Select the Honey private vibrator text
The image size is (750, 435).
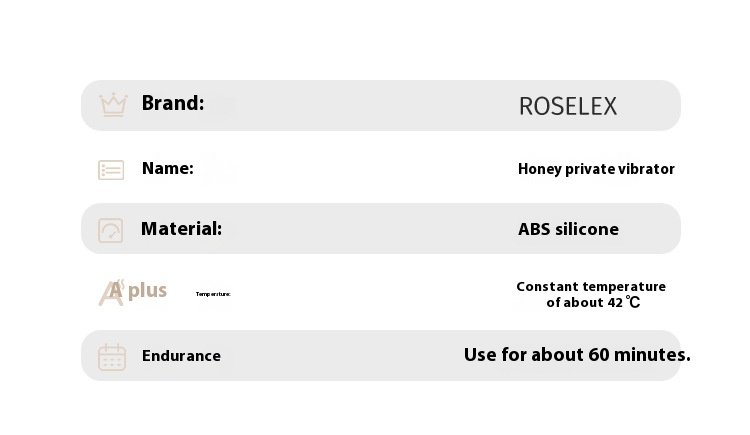[596, 169]
